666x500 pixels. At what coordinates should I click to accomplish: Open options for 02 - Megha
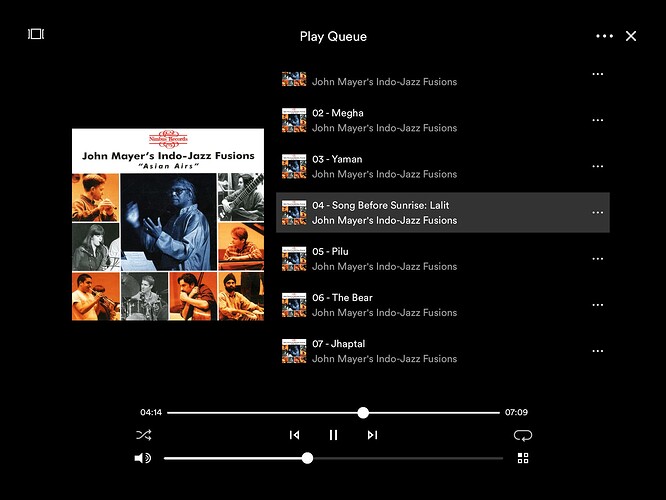(597, 120)
